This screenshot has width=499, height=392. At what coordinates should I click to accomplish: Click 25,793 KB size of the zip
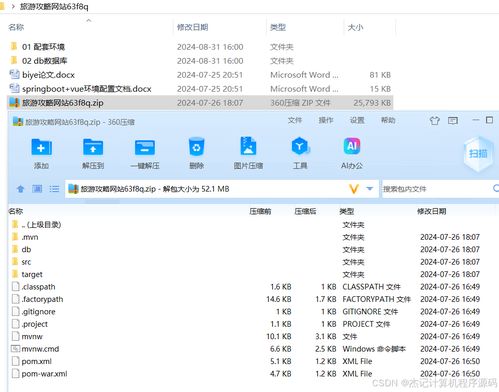tap(372, 103)
